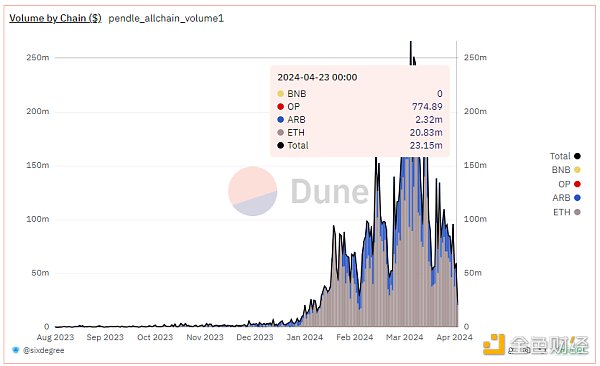Click the Apr 2024 x-axis label
Image resolution: width=600 pixels, height=366 pixels.
click(454, 337)
